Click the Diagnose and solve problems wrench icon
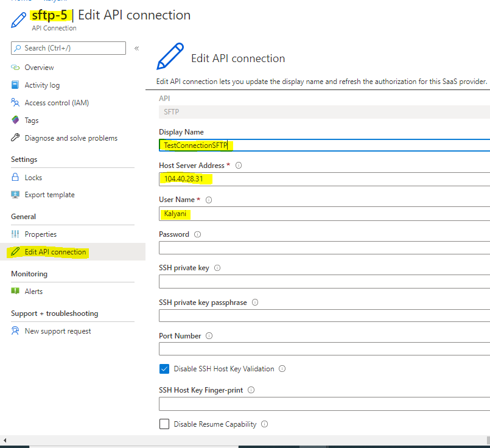 (15, 138)
